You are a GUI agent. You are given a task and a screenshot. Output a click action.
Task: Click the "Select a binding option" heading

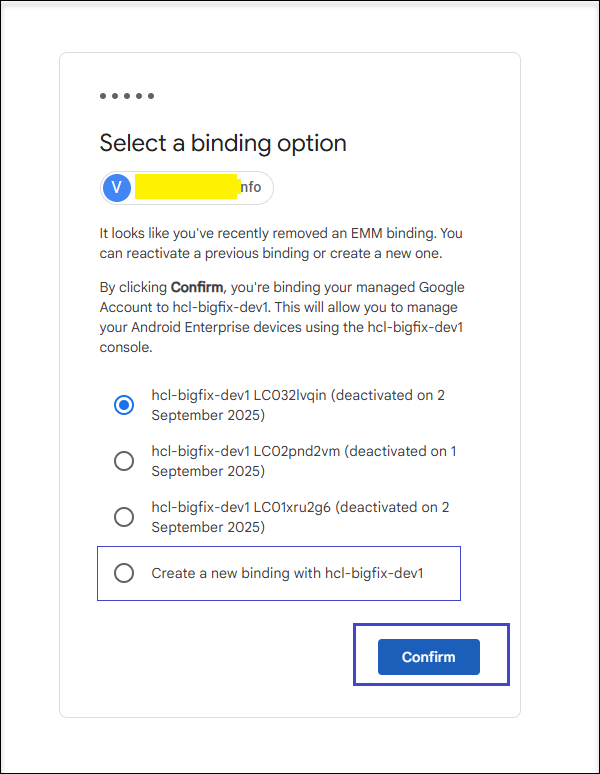(x=223, y=143)
